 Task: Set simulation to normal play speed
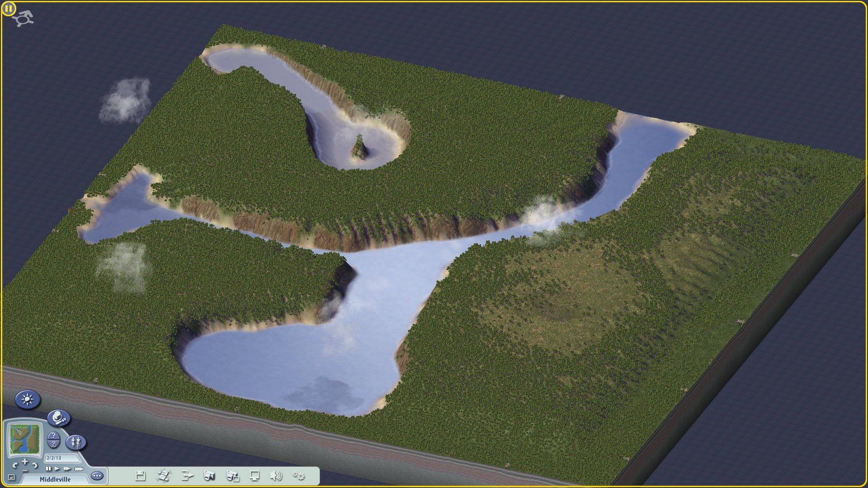[x=57, y=469]
